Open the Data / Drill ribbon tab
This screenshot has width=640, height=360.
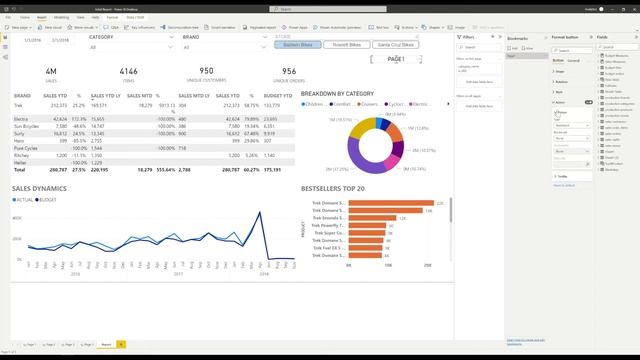pyautogui.click(x=135, y=18)
